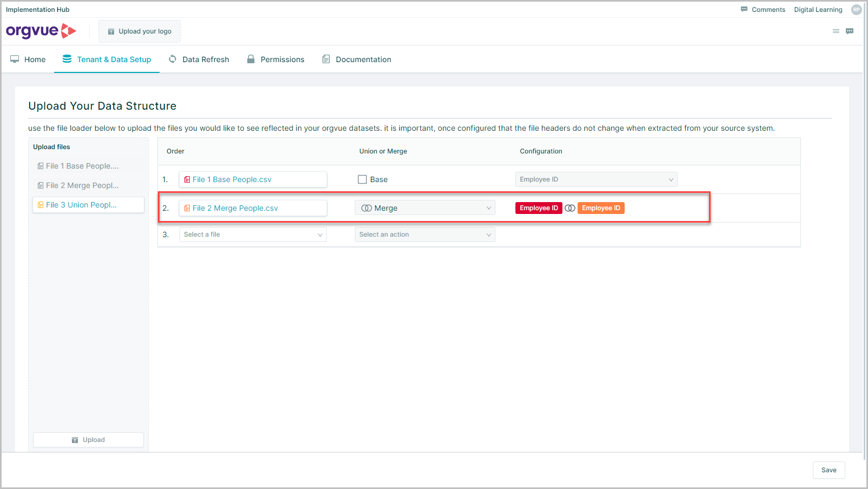Click the Upload your logo button
This screenshot has height=489, width=868.
pos(140,31)
